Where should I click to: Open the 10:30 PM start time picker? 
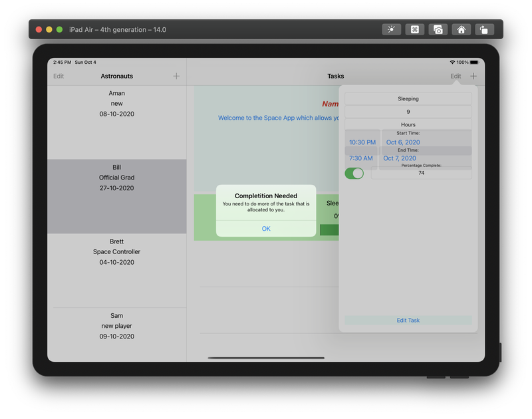pos(362,142)
